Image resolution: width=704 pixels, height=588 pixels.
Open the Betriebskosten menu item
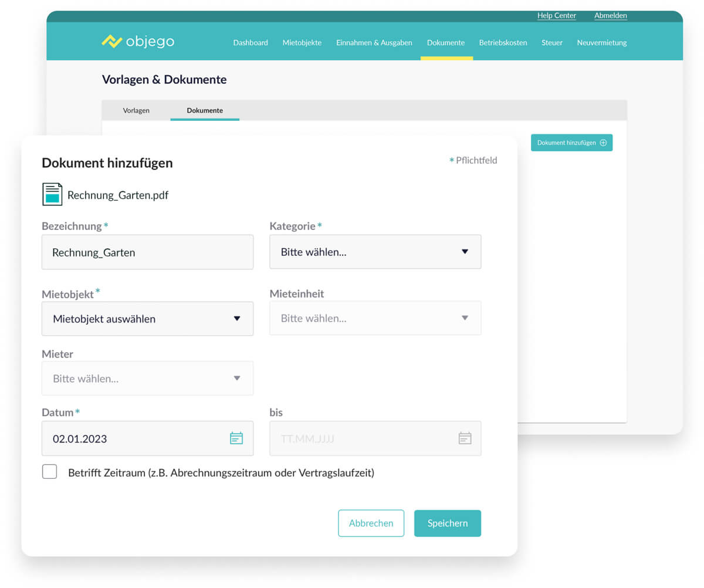click(x=503, y=42)
